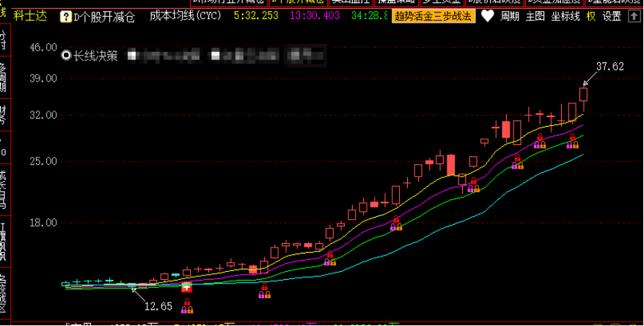The image size is (644, 326).
Task: Open the 设置 settings menu
Action: [612, 16]
